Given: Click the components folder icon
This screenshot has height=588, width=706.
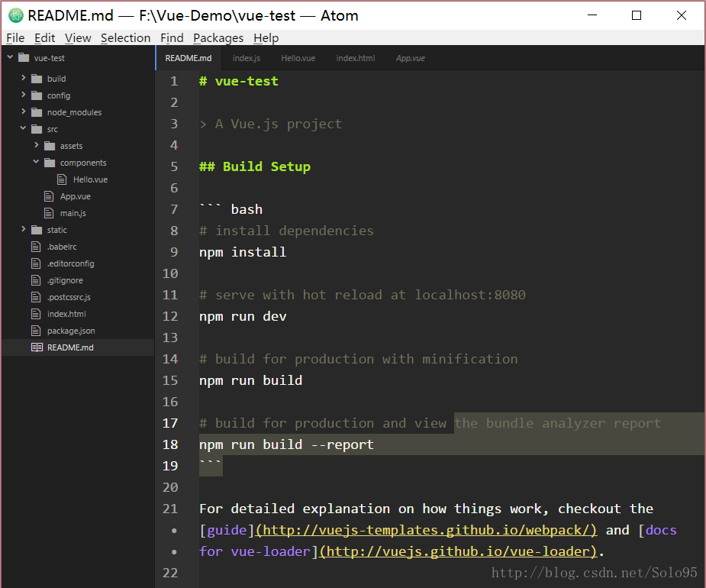Looking at the screenshot, I should [50, 163].
